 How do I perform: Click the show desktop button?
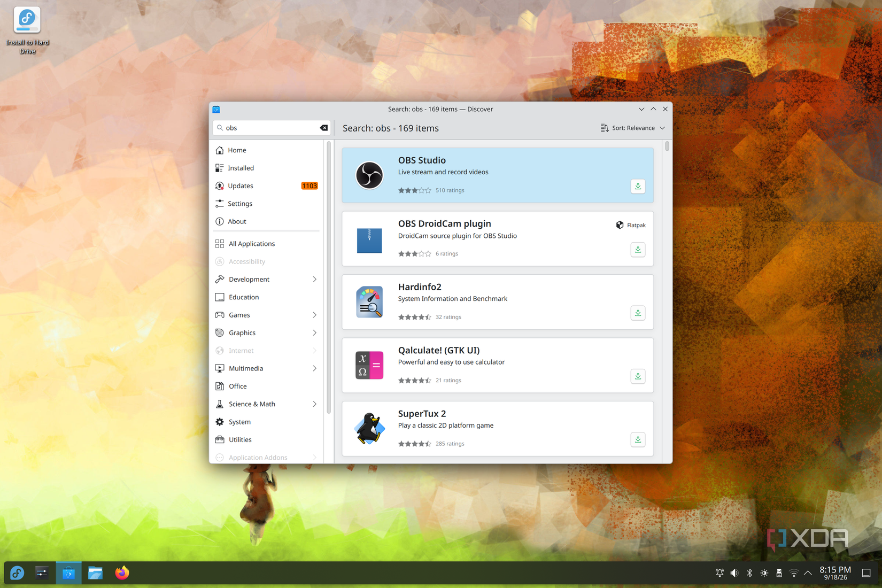[x=866, y=573]
